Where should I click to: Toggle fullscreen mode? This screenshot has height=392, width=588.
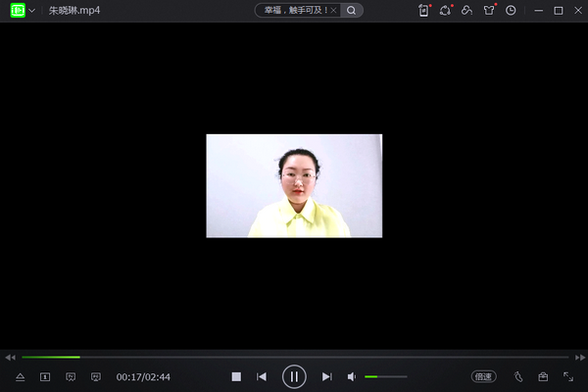tap(568, 376)
